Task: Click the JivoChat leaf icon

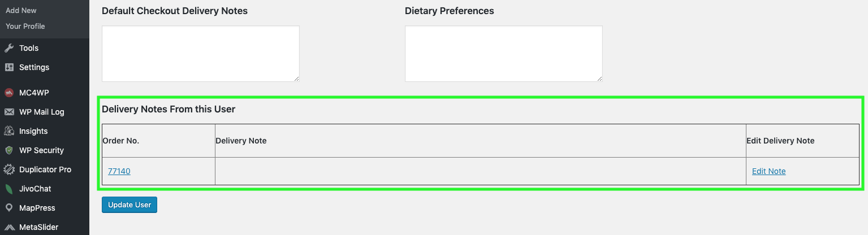Action: point(9,189)
